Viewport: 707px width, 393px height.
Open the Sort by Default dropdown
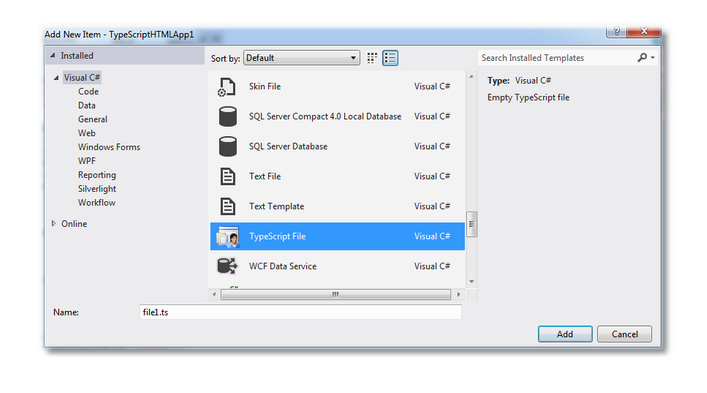click(x=302, y=58)
